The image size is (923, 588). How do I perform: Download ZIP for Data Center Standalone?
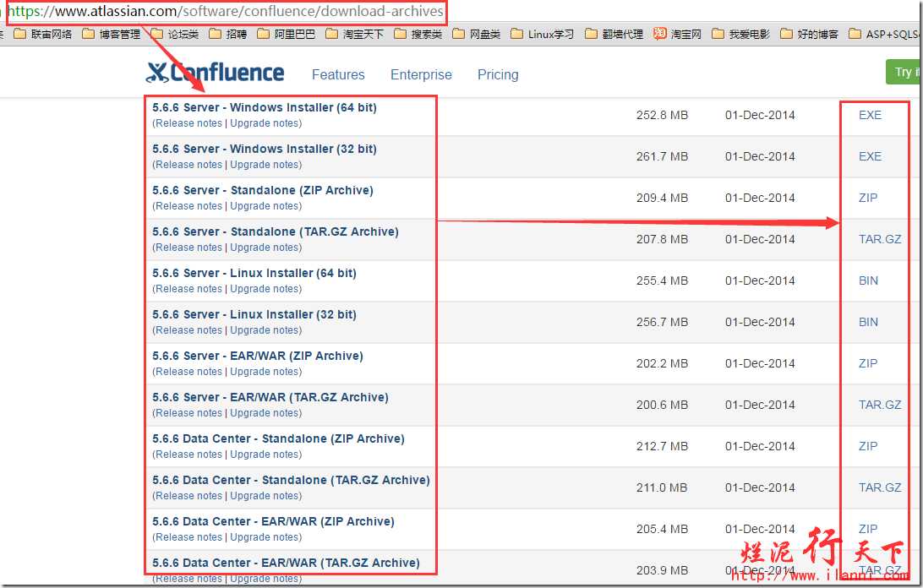(868, 446)
